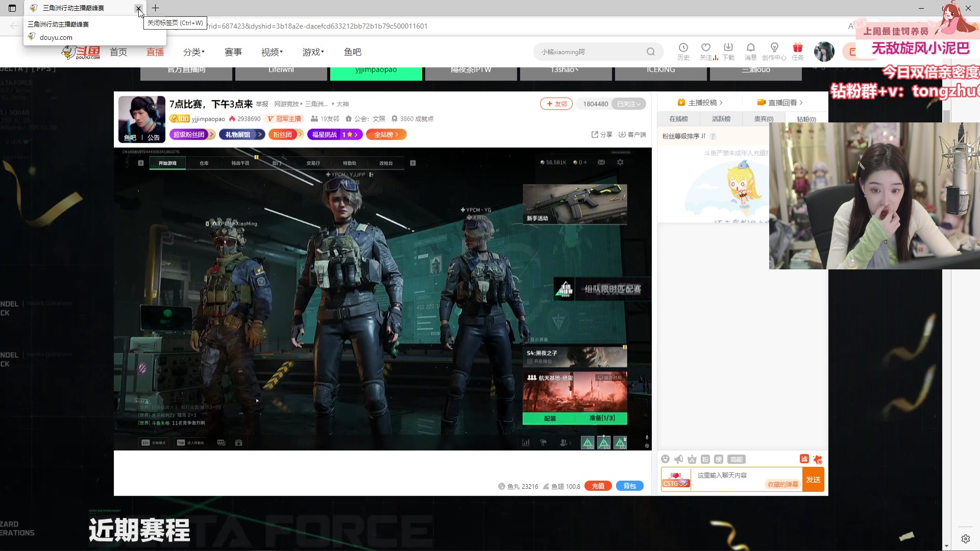Click the 粉 badge in chat toolbar
This screenshot has width=980, height=551.
705,459
